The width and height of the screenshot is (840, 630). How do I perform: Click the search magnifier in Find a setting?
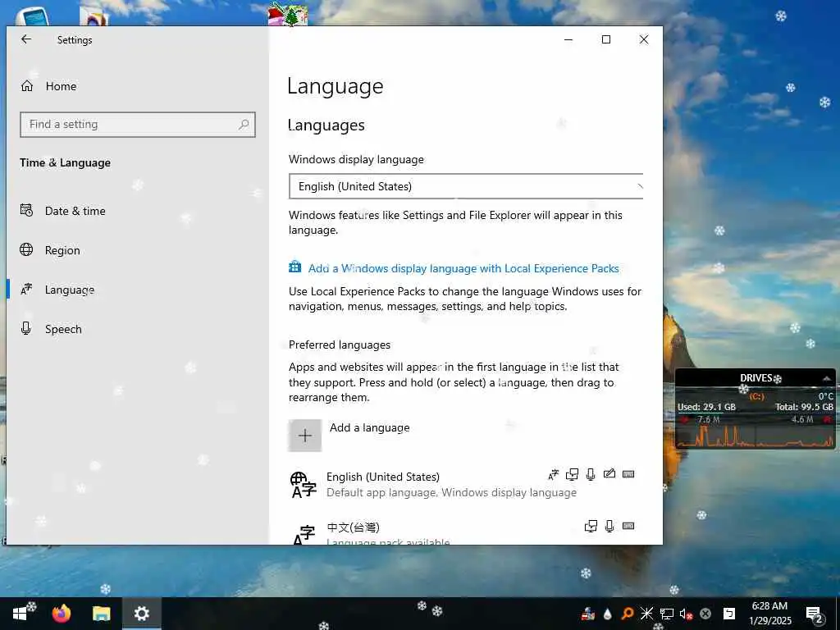point(244,125)
